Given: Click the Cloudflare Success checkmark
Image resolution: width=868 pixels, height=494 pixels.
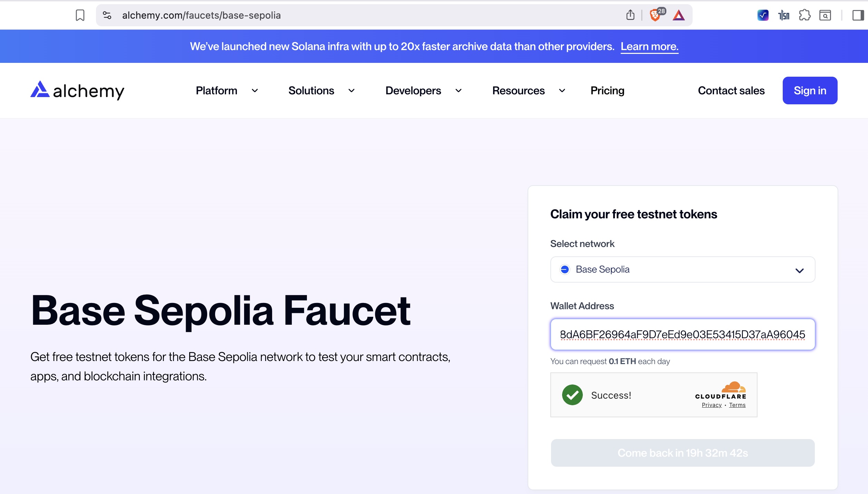Looking at the screenshot, I should 572,395.
